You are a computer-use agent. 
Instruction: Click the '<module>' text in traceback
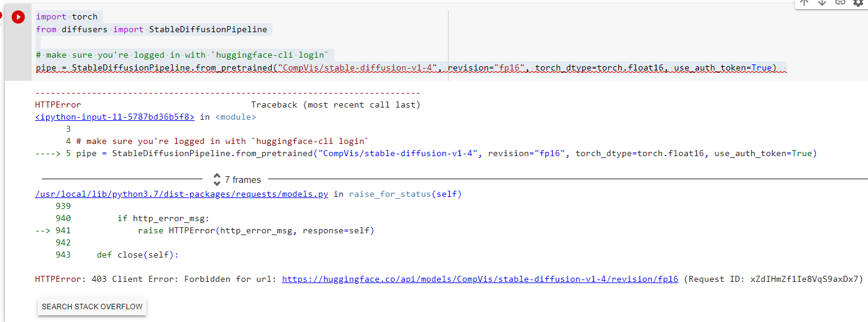tap(236, 117)
